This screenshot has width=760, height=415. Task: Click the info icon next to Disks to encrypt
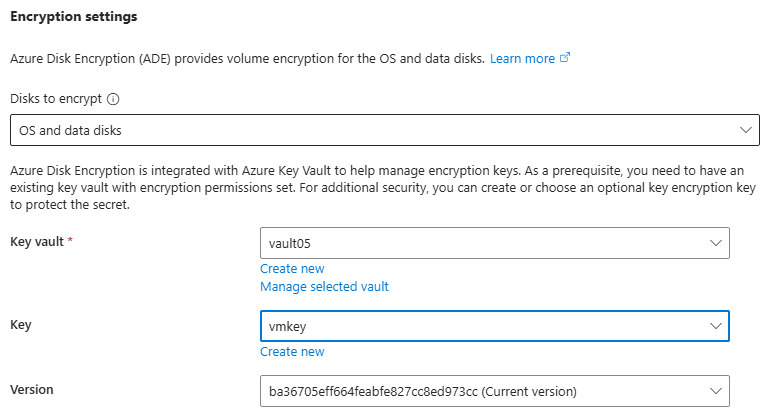[x=113, y=99]
